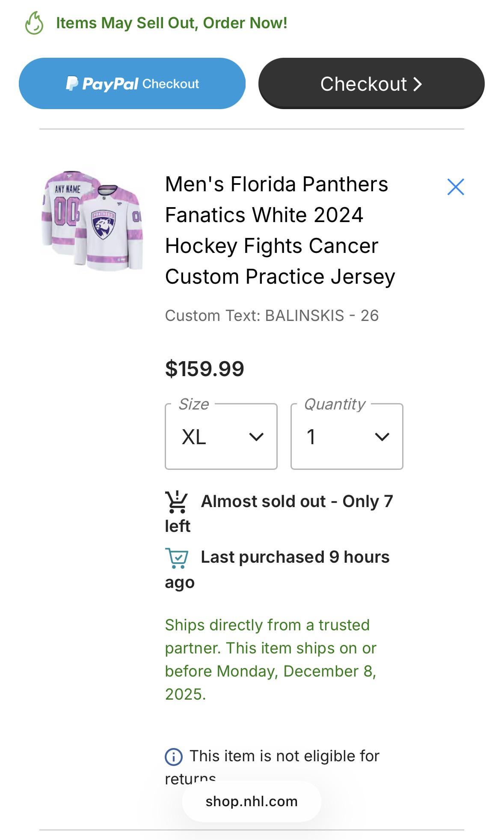Remove jersey with the blue X

pyautogui.click(x=455, y=187)
